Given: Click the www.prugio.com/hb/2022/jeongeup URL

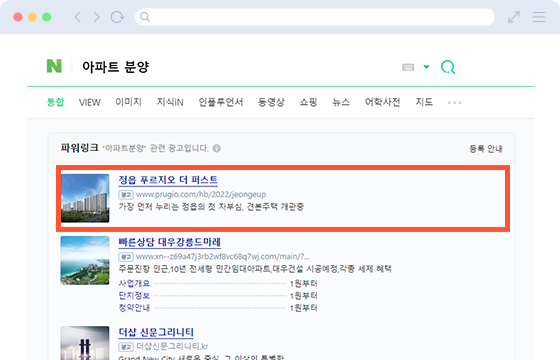Looking at the screenshot, I should (x=201, y=194).
